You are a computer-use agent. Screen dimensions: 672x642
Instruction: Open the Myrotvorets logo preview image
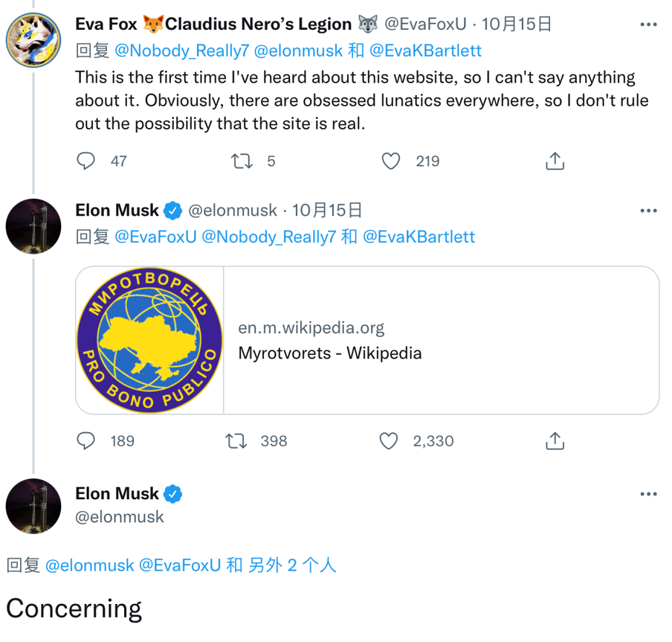pyautogui.click(x=149, y=340)
